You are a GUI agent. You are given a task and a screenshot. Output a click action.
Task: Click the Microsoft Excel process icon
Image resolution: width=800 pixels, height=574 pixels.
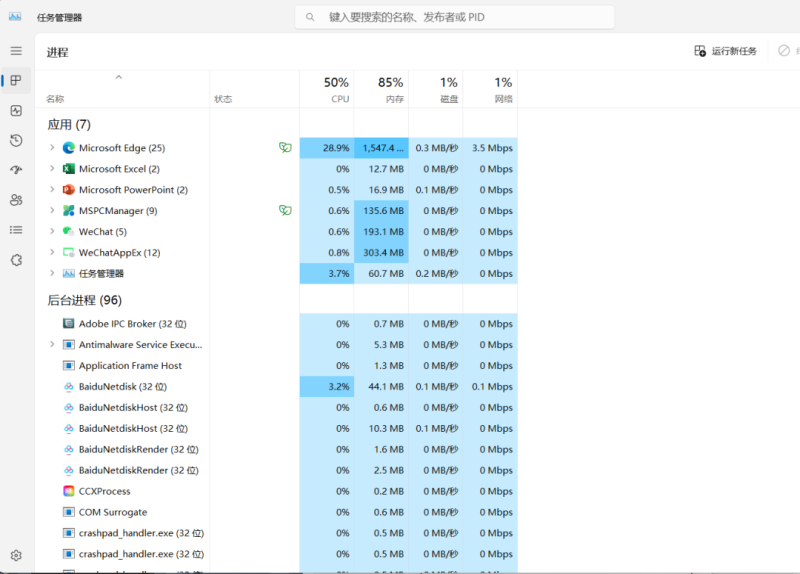tap(68, 169)
